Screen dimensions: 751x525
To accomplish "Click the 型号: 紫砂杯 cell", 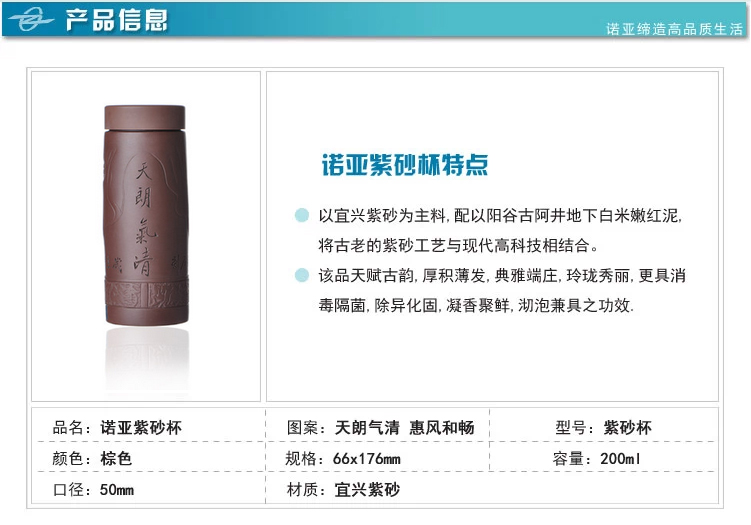I will [x=603, y=427].
